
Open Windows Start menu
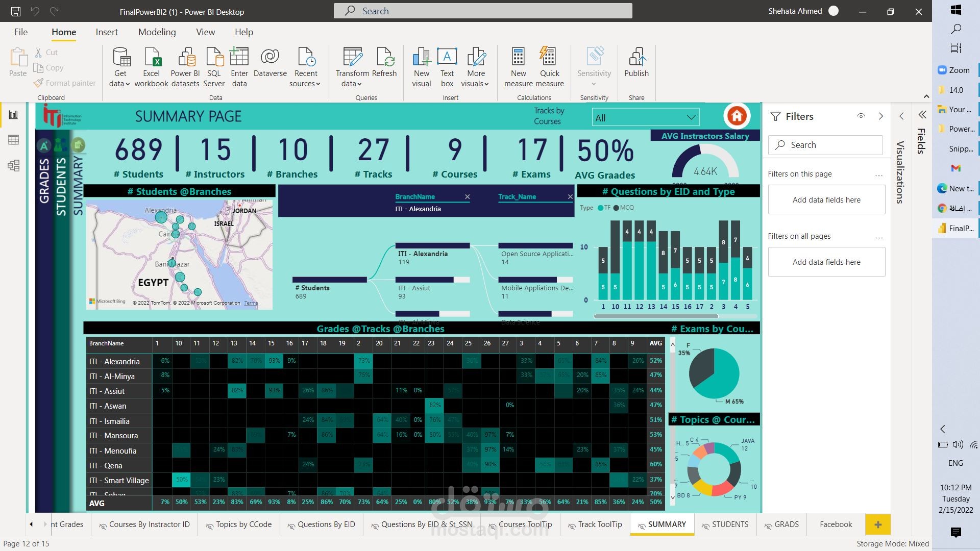point(956,10)
